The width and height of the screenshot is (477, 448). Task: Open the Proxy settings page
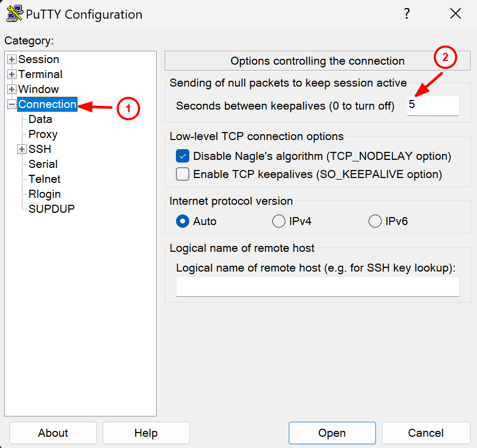pyautogui.click(x=42, y=134)
